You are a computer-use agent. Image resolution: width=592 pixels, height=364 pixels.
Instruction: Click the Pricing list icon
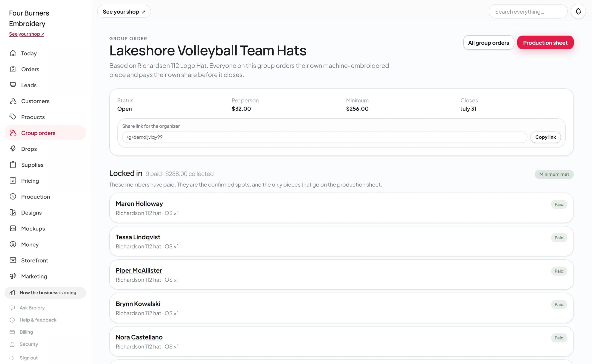[x=13, y=180]
